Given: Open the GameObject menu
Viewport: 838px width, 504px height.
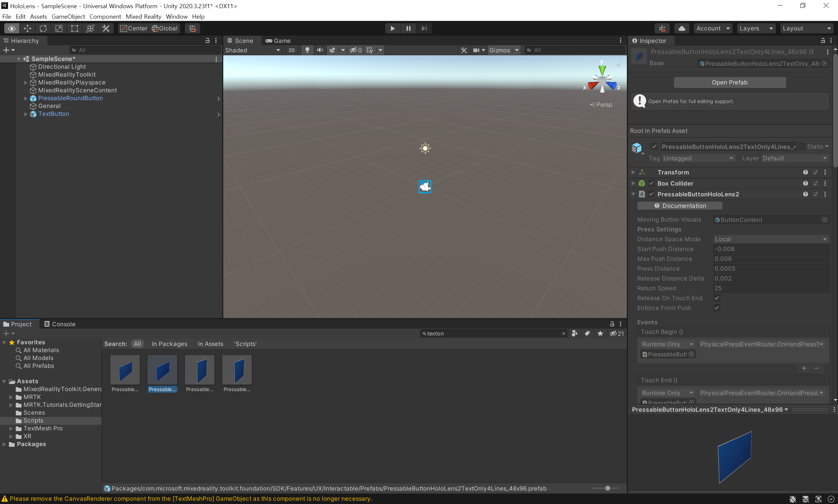Looking at the screenshot, I should [68, 16].
